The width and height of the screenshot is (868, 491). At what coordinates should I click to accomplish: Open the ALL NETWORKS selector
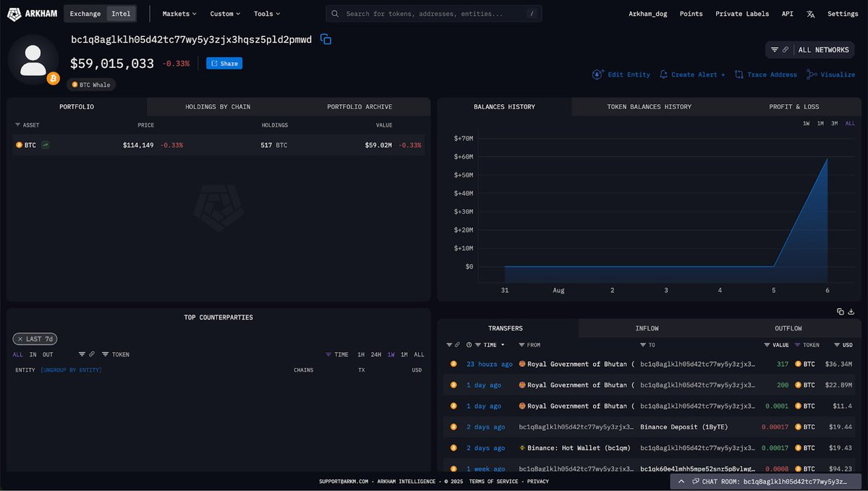(x=823, y=50)
